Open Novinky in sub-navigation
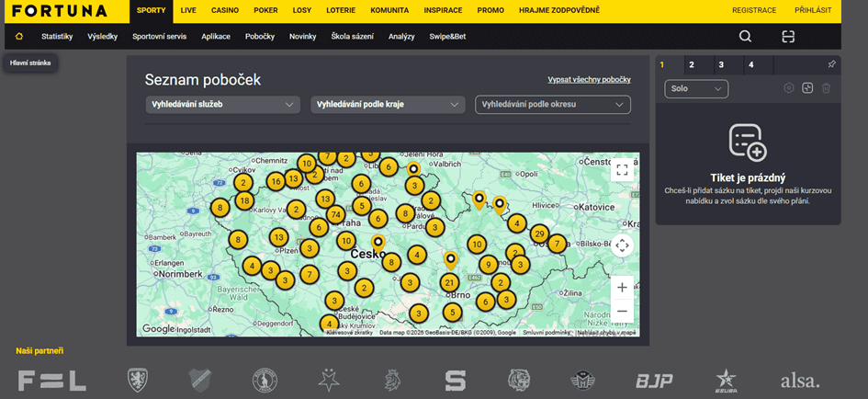The image size is (868, 399). 303,37
